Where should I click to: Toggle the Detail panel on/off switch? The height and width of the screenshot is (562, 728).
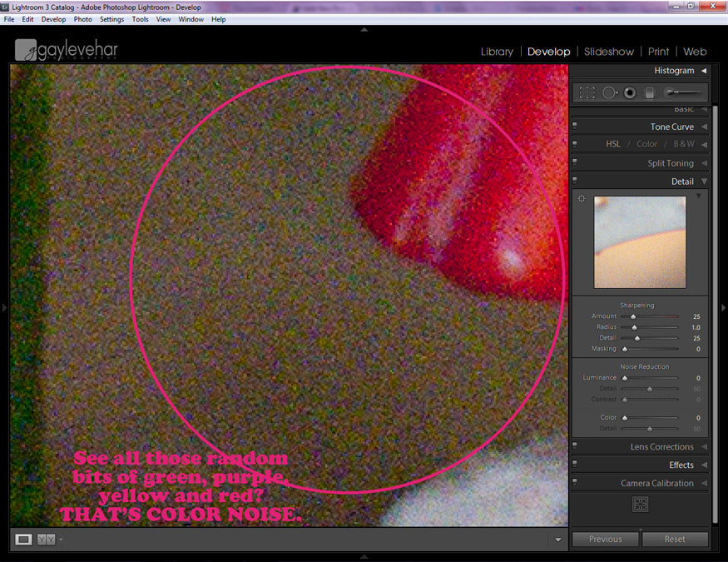(575, 182)
